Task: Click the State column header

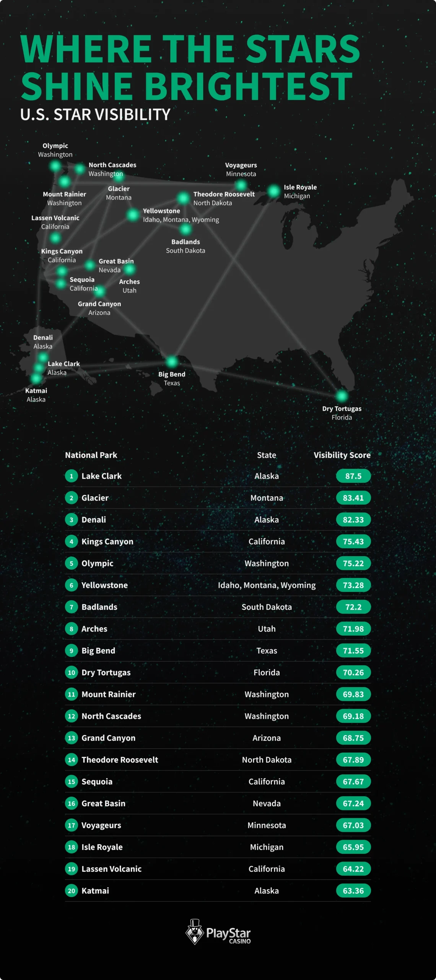Action: 267,455
